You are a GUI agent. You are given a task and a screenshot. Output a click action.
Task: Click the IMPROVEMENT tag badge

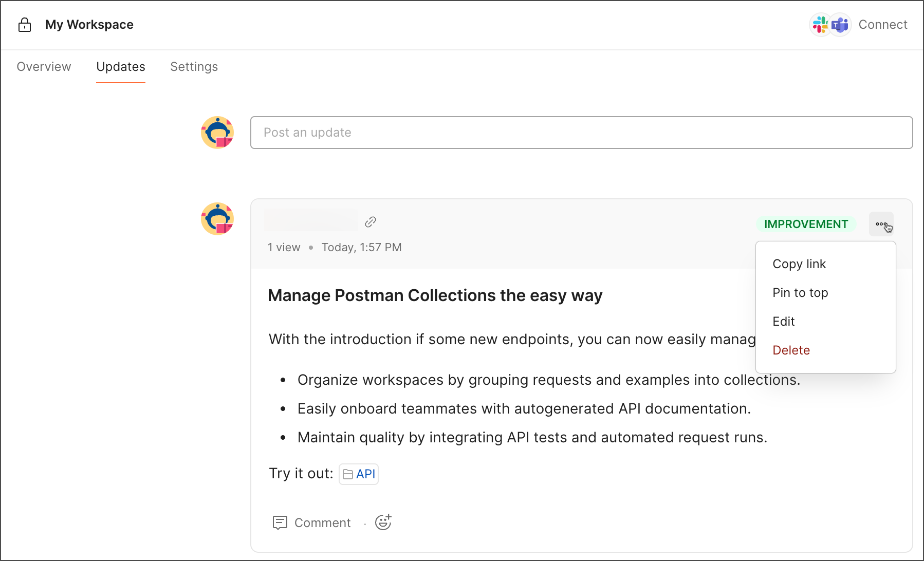pyautogui.click(x=806, y=224)
